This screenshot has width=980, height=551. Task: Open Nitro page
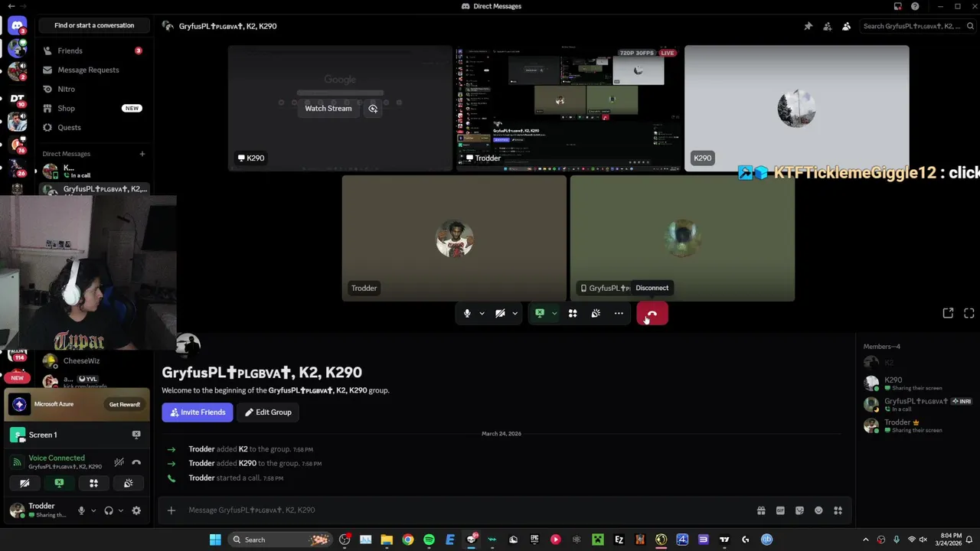(x=93, y=89)
